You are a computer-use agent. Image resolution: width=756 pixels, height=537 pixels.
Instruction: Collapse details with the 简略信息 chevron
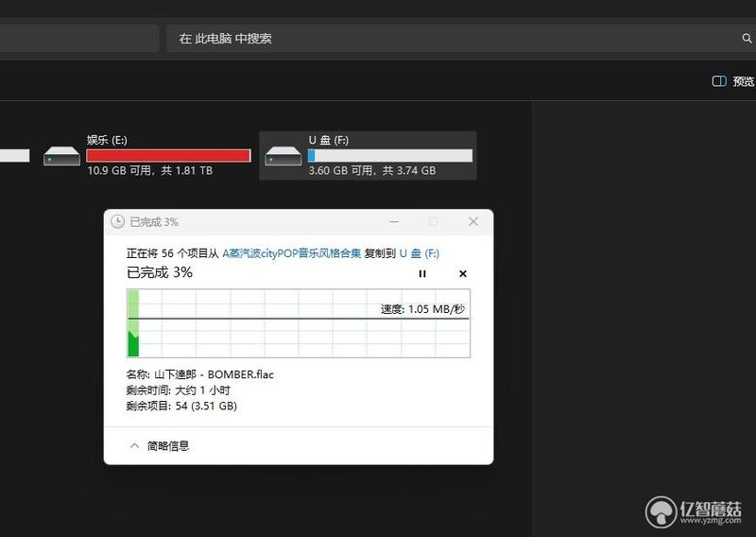(134, 445)
